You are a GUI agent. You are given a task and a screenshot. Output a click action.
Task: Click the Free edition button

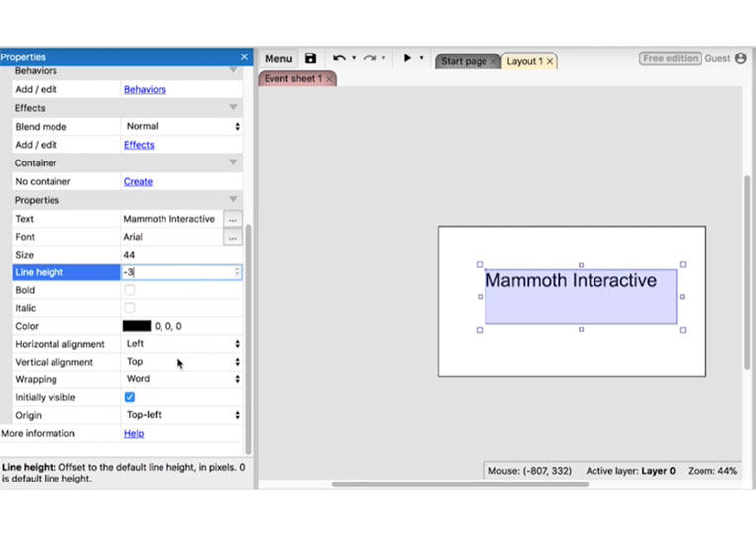670,58
